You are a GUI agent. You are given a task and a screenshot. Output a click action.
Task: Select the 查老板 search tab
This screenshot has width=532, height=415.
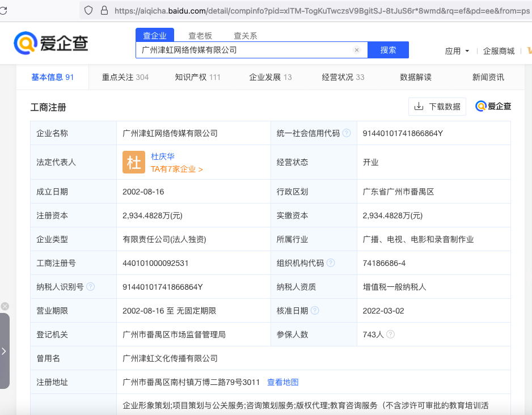tap(200, 36)
